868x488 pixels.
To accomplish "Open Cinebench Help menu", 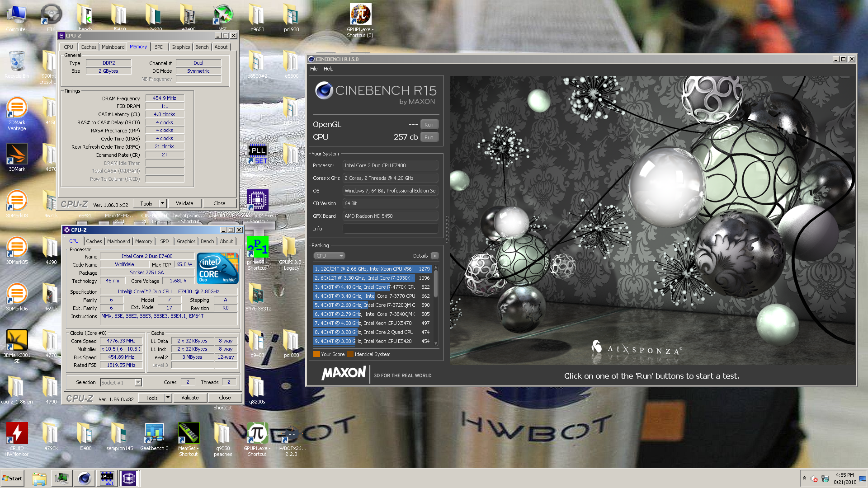I will click(x=329, y=69).
